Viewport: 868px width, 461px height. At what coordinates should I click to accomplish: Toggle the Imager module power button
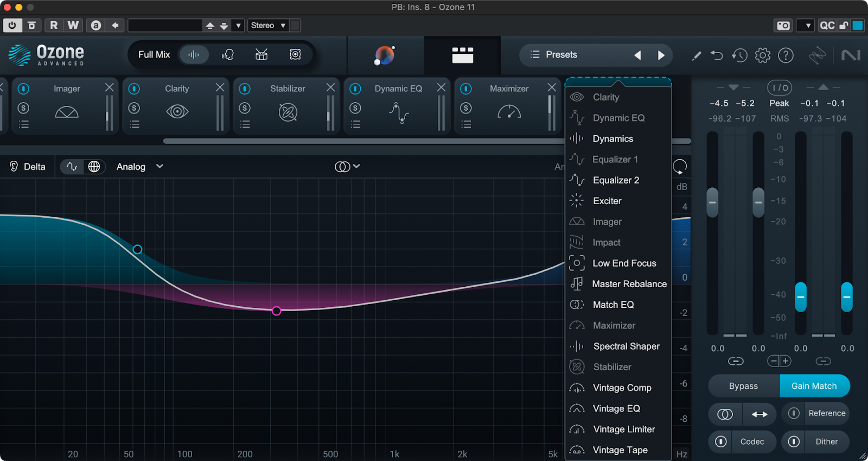pos(23,89)
